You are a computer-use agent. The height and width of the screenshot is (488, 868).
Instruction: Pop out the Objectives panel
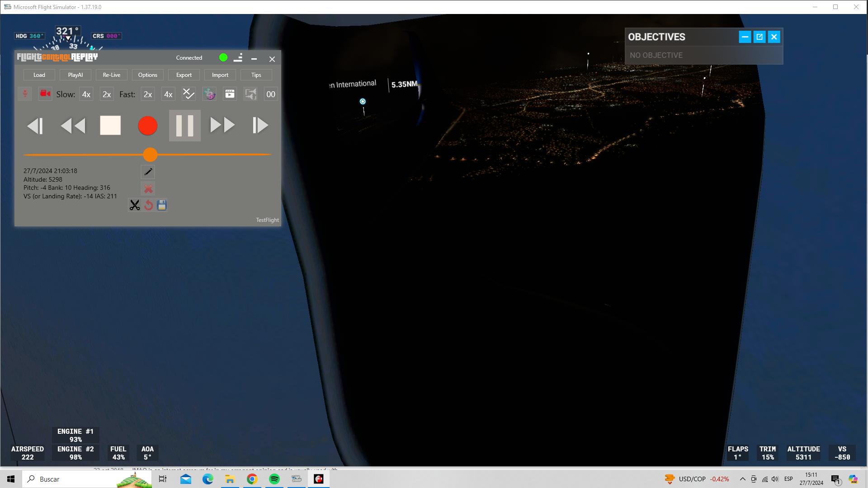coord(759,37)
